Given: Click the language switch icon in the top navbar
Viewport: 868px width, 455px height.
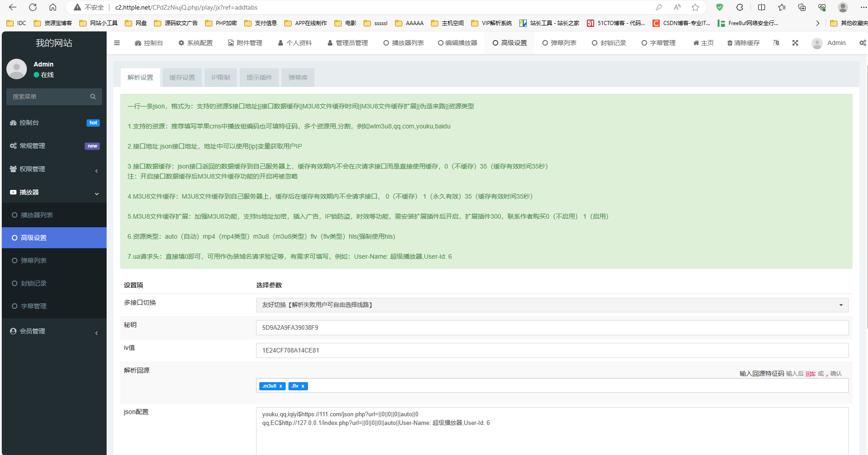Looking at the screenshot, I should tap(776, 43).
